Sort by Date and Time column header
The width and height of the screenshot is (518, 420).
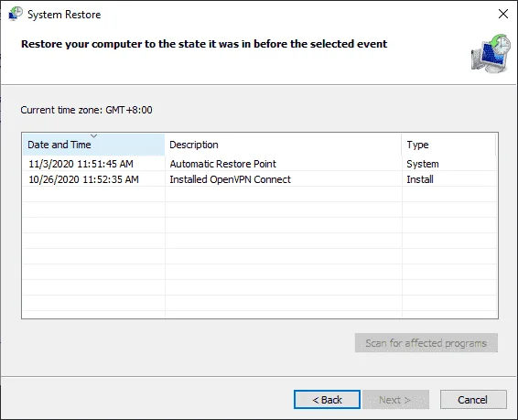[x=94, y=145]
